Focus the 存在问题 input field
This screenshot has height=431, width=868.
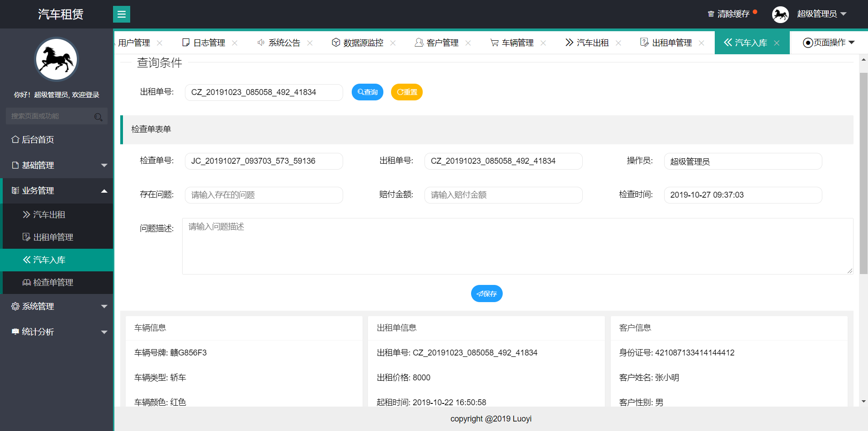[x=264, y=195]
